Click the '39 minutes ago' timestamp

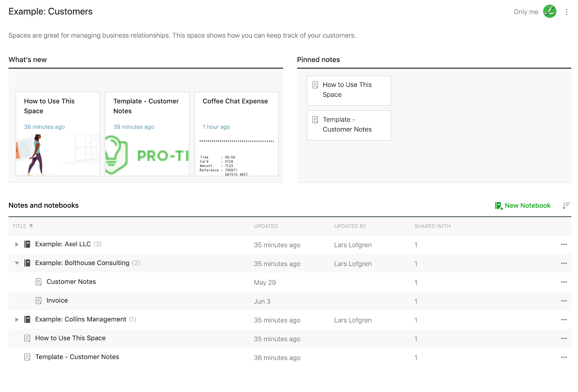point(134,127)
